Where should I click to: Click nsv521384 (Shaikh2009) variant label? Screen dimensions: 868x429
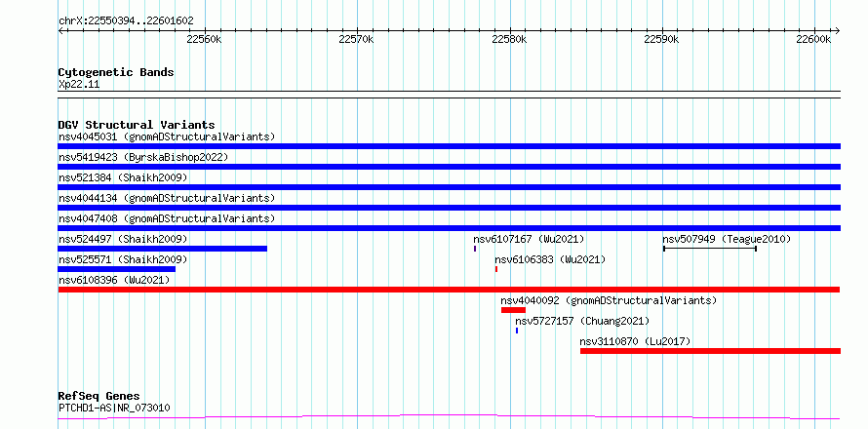click(123, 177)
